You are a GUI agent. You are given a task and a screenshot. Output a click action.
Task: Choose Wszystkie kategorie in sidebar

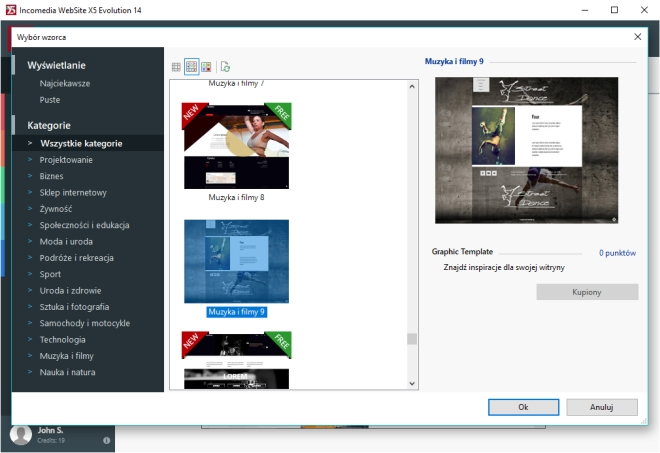tap(81, 143)
